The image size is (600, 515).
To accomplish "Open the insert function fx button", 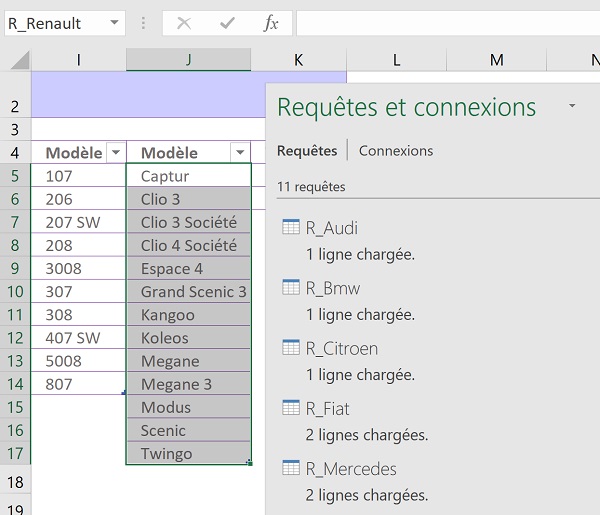I will [x=271, y=23].
